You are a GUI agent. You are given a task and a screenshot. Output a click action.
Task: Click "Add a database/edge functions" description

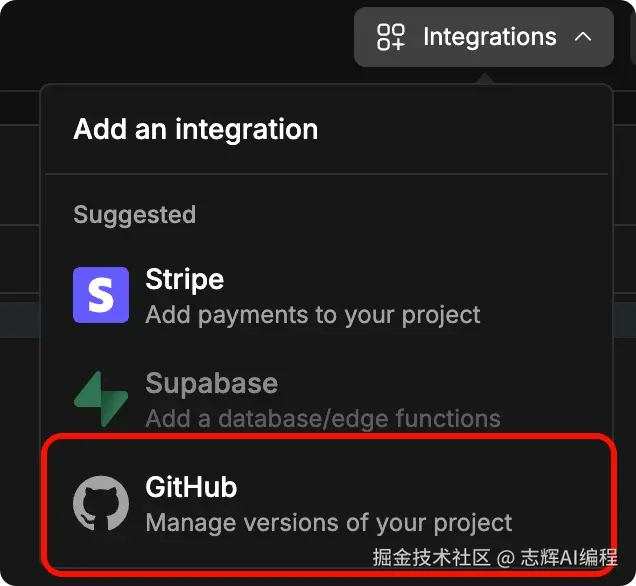[x=322, y=418]
